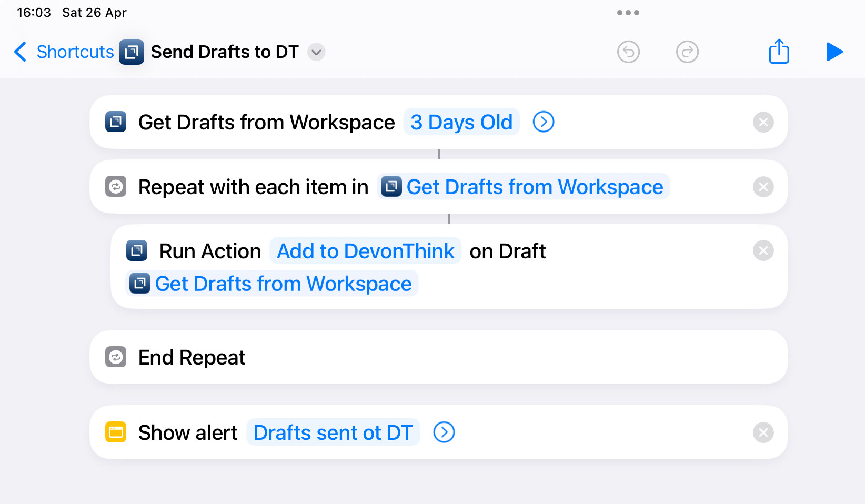The height and width of the screenshot is (504, 865).
Task: Edit the Drafts sent ot DT alert text
Action: coord(333,432)
